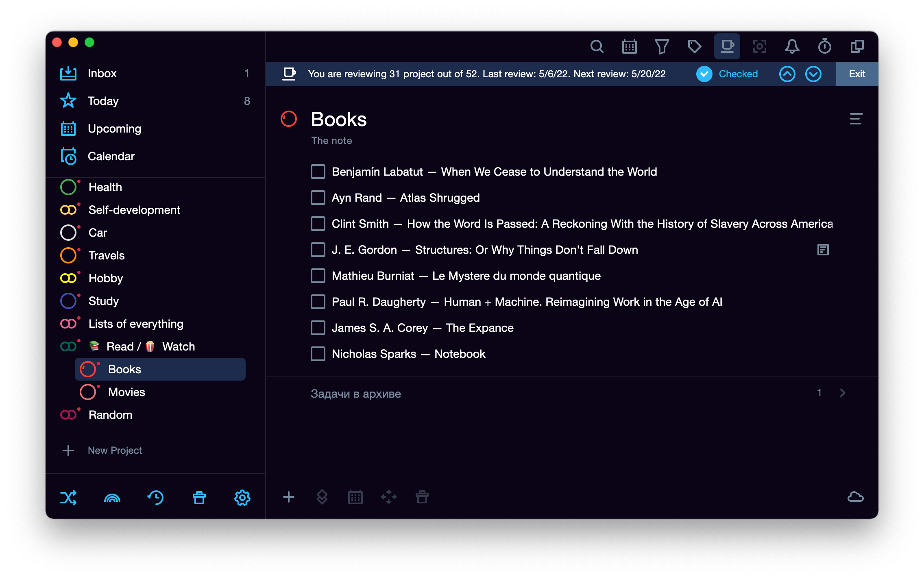Open the calendar icon in top toolbar
The width and height of the screenshot is (924, 579).
point(629,47)
